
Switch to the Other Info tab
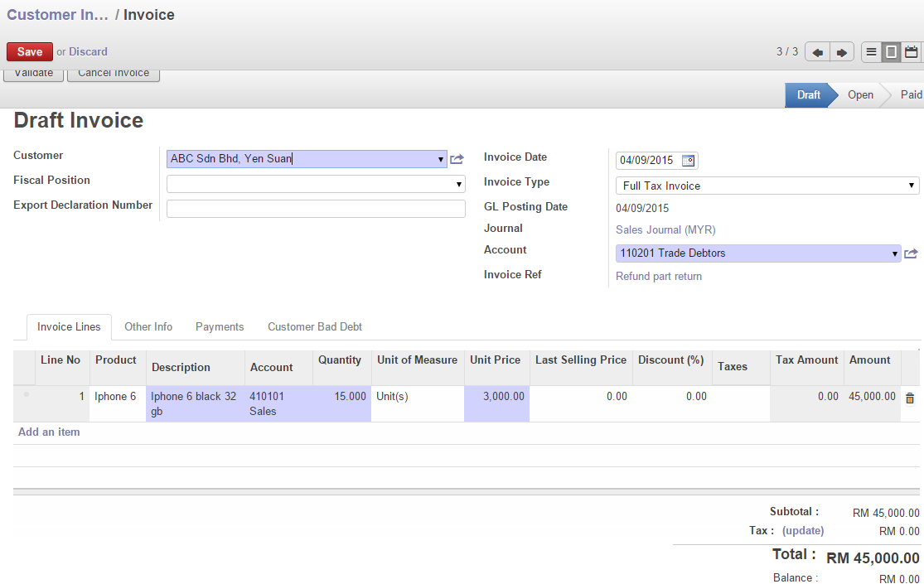(148, 326)
